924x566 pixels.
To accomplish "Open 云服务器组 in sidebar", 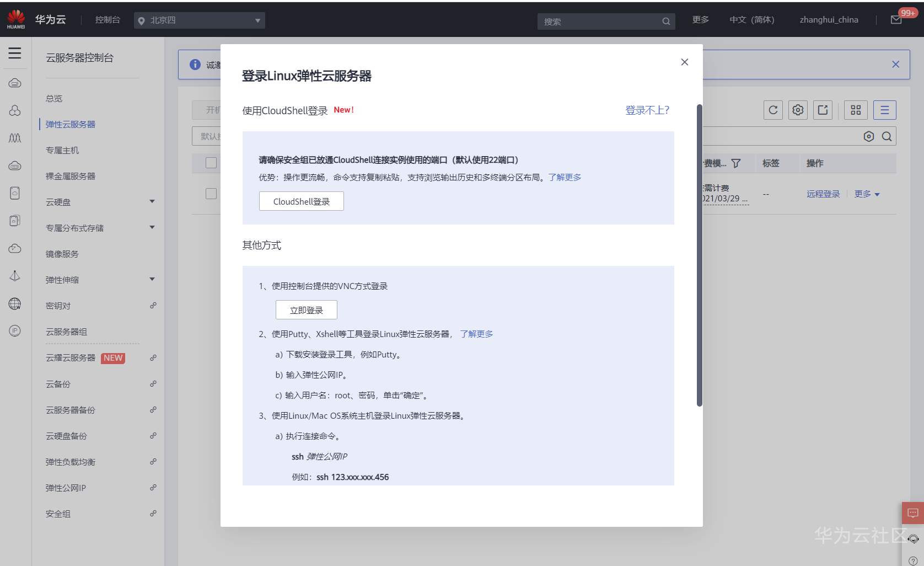I will [x=66, y=332].
